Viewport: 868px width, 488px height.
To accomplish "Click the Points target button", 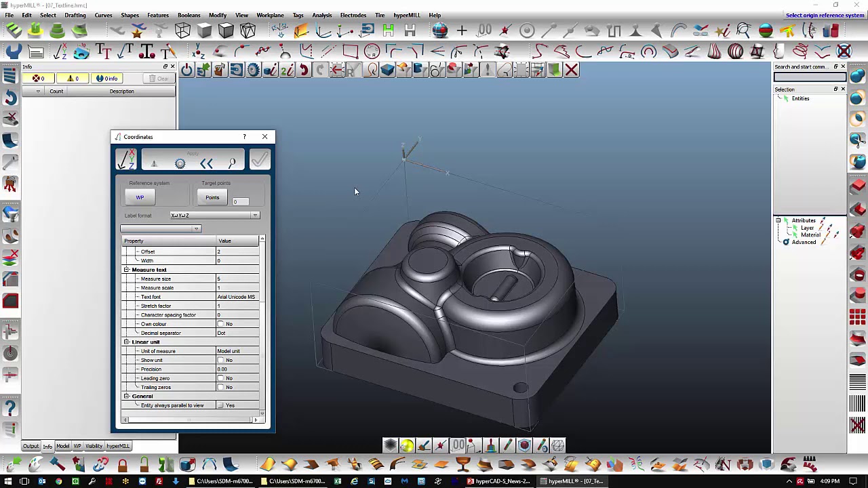I will pos(212,197).
